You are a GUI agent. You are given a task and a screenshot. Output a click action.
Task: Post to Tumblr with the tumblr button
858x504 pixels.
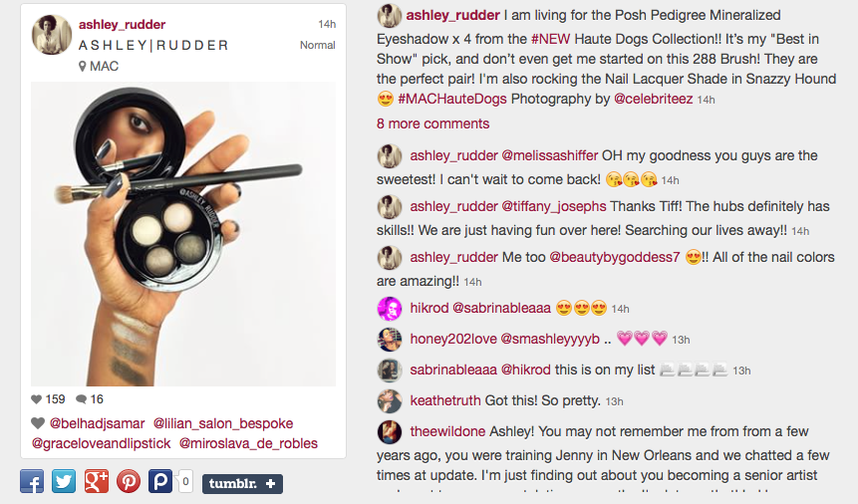tap(242, 484)
